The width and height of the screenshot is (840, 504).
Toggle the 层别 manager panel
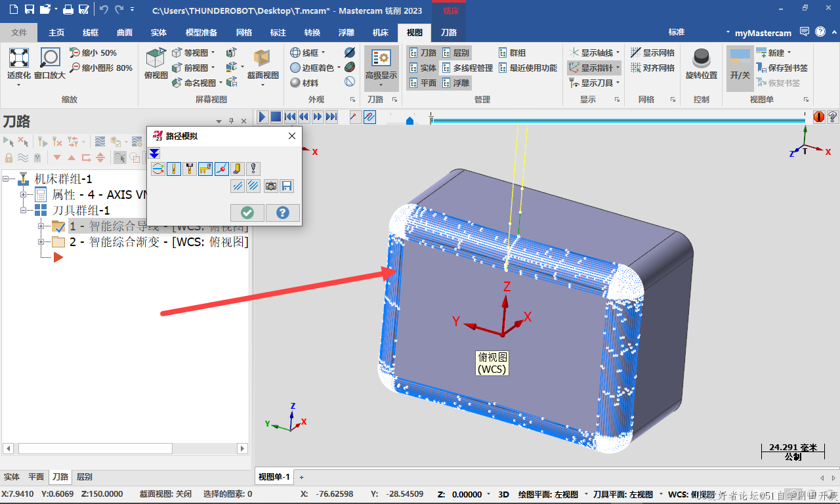[456, 52]
